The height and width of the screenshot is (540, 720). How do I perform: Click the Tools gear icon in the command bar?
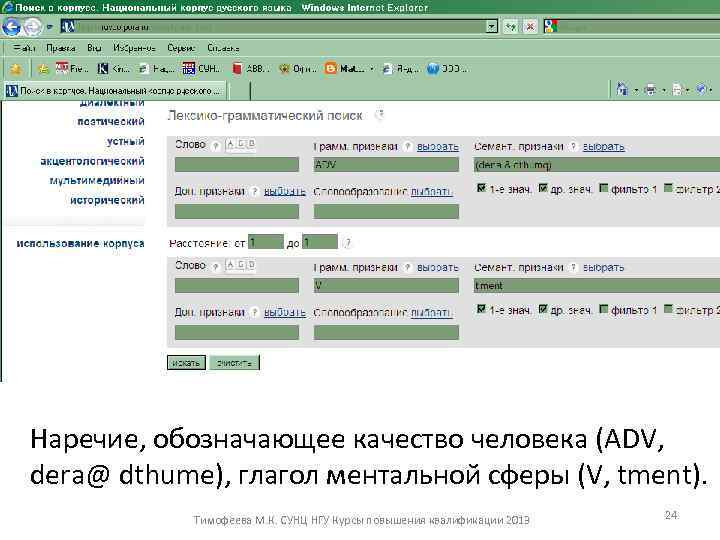pos(701,89)
